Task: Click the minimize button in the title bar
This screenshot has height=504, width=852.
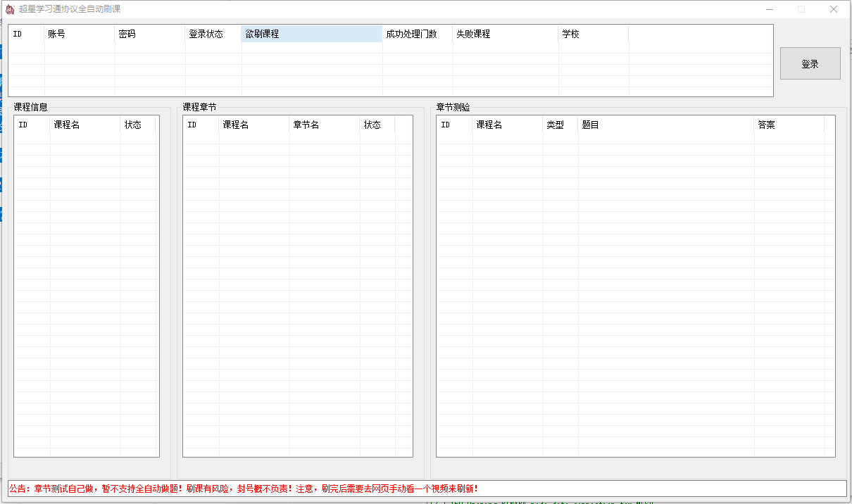Action: 770,9
